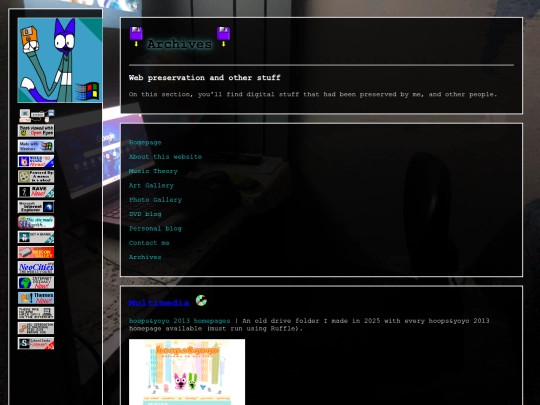Click the purple floppy disk right of Archives
This screenshot has width=540, height=405.
point(224,37)
